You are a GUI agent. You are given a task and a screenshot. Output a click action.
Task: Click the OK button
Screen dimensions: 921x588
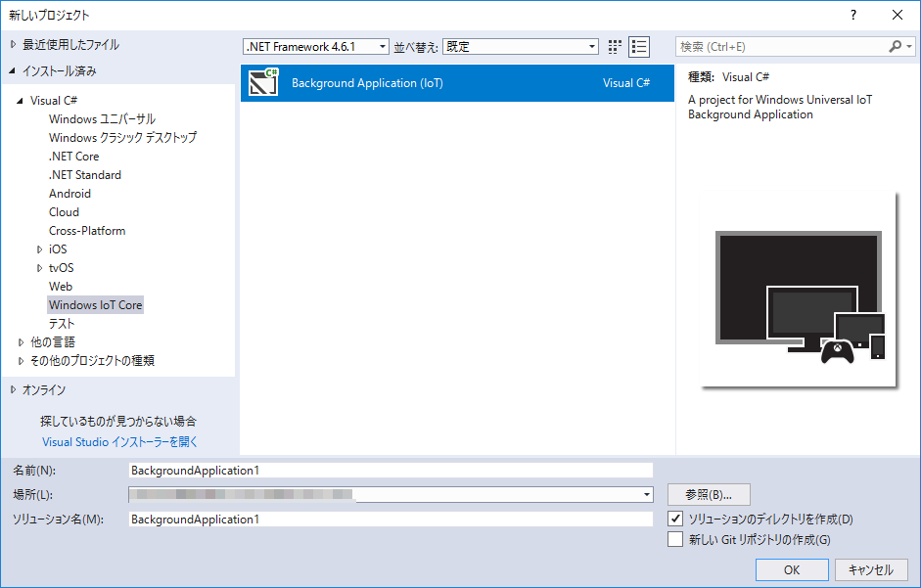point(792,569)
